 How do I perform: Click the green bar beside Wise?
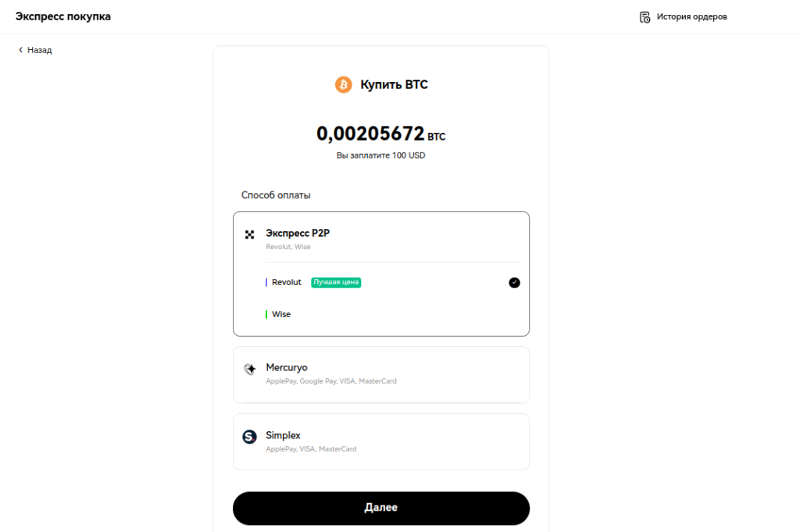[x=266, y=314]
